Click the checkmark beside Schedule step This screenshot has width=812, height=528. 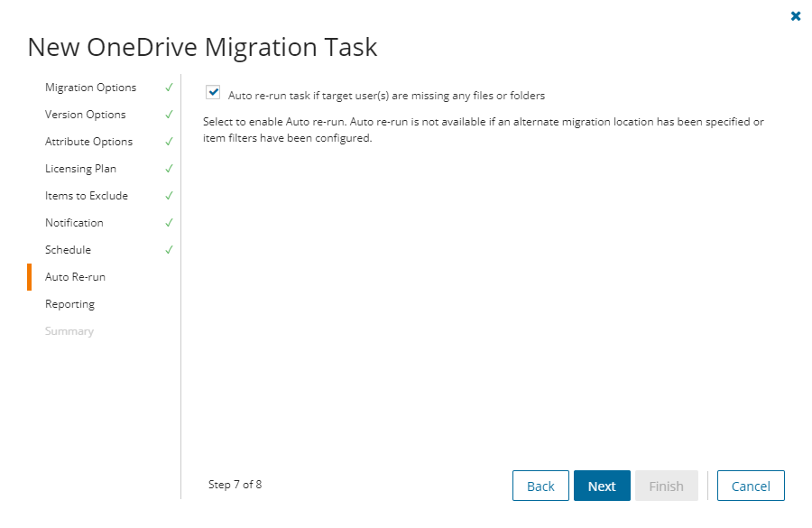168,250
